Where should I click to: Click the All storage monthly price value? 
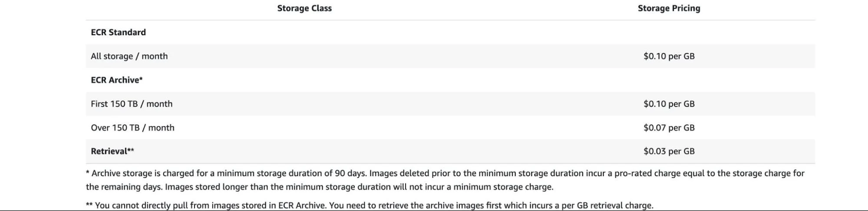(669, 56)
